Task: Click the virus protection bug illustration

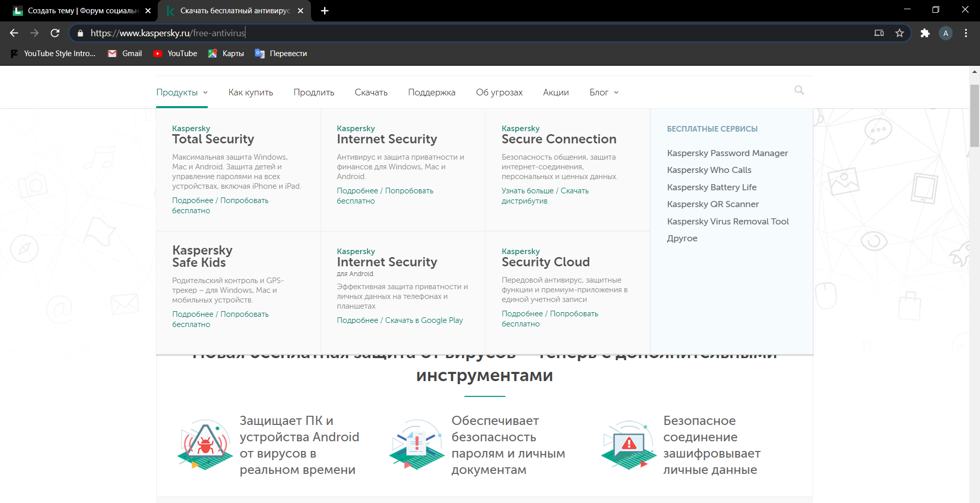Action: coord(205,444)
